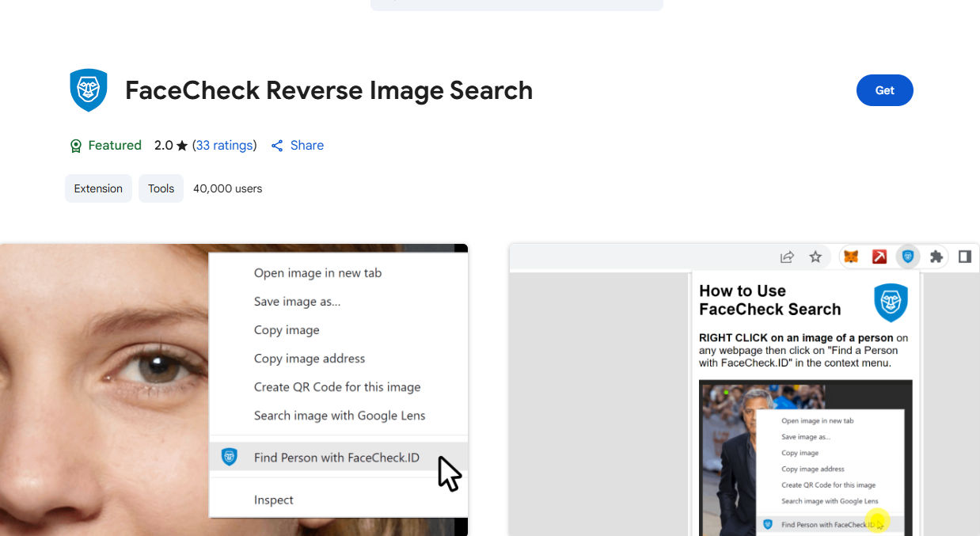Click the FaceCheck extension icon in the toolbar
980x536 pixels.
click(908, 257)
